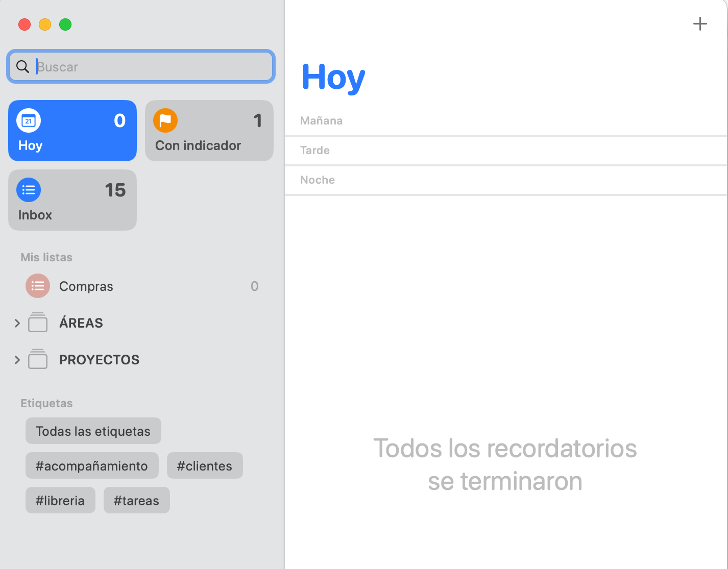Click the Mañana section header
The height and width of the screenshot is (569, 728).
(321, 120)
